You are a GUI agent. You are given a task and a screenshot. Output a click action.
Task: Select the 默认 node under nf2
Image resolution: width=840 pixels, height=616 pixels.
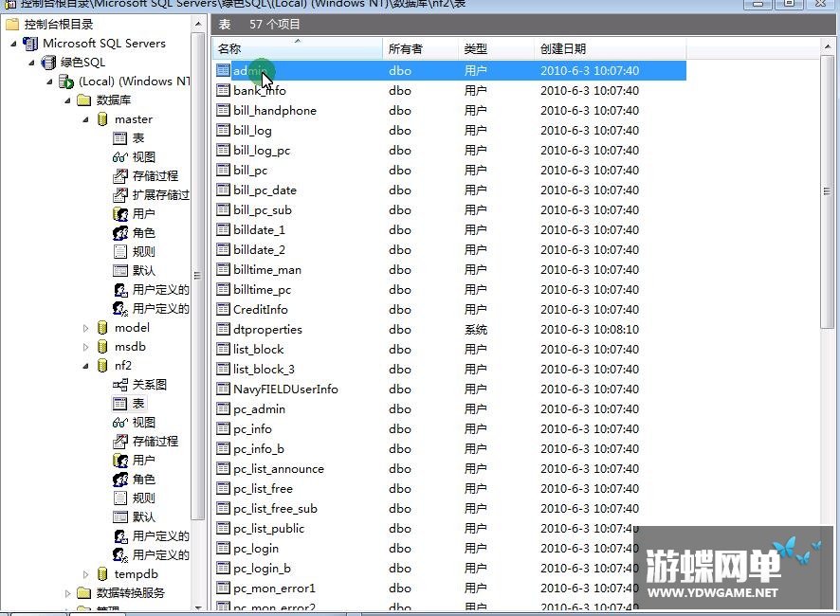pos(143,516)
